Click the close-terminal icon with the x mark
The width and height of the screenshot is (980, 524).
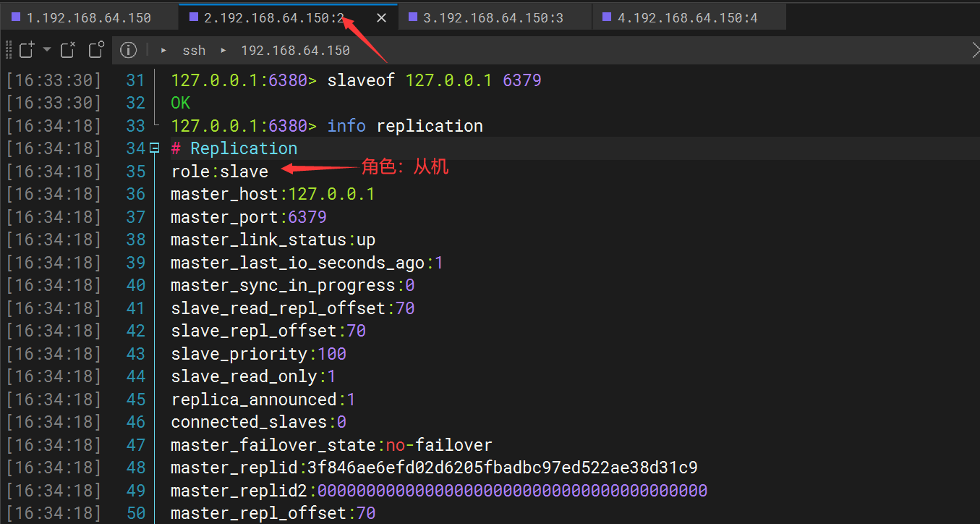click(67, 50)
